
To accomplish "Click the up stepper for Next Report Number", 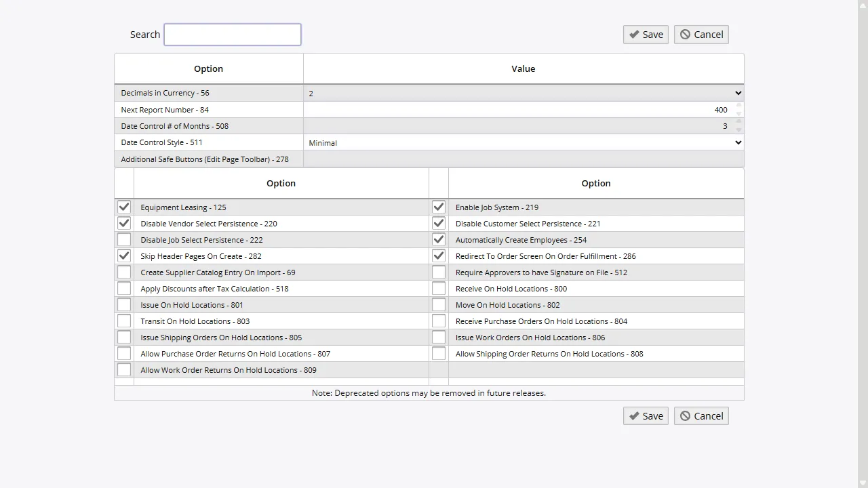I will [738, 106].
